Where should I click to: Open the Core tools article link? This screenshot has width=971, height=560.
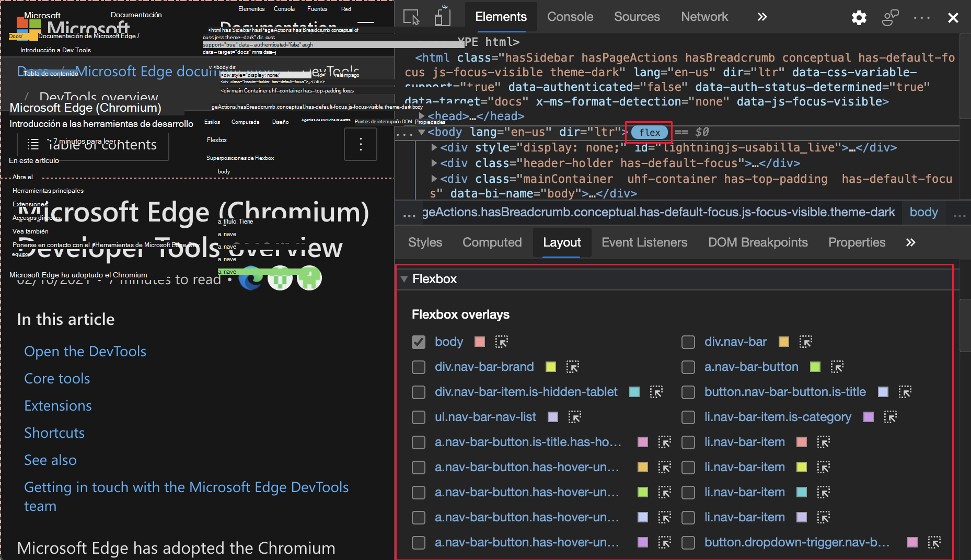(57, 378)
